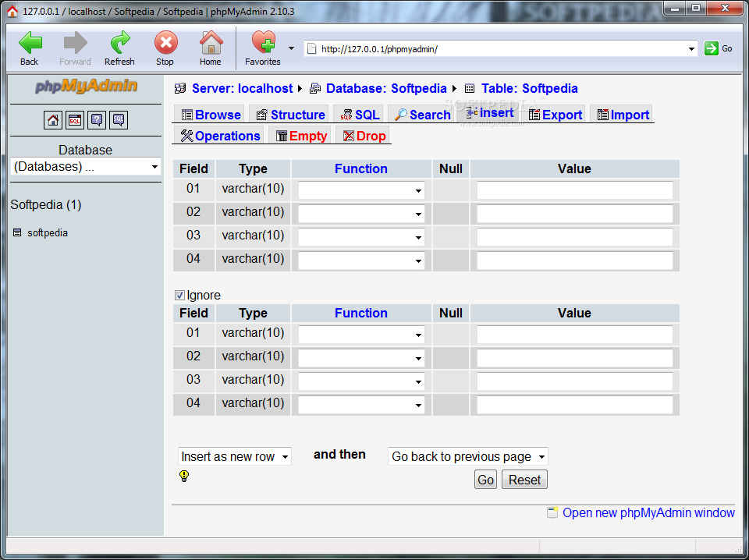Expand address bar history dropdown arrow
This screenshot has width=749, height=560.
coord(691,48)
